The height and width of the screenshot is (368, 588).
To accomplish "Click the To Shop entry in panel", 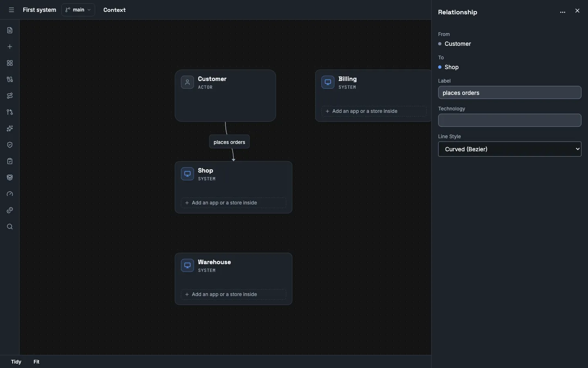I will 449,67.
